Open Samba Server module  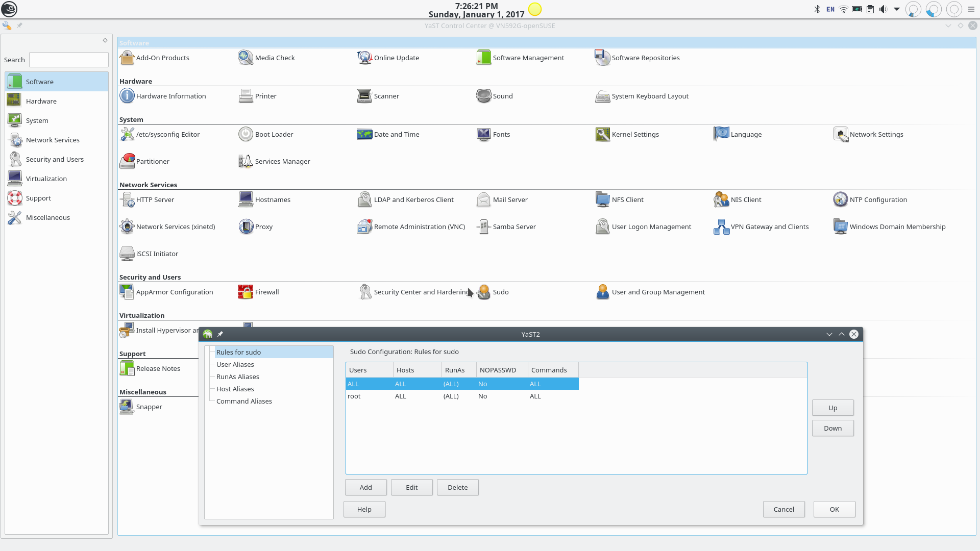point(506,227)
